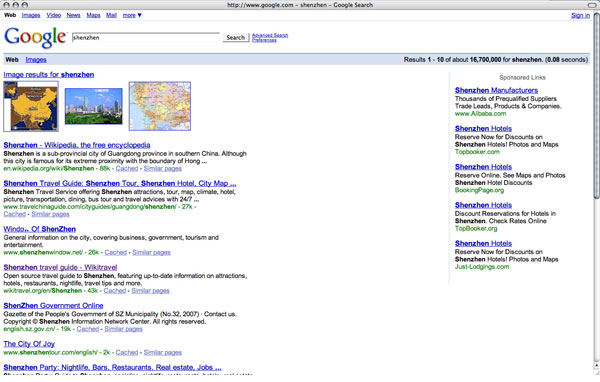This screenshot has width=600, height=382.
Task: Open Cached link for travelchinaguide result
Action: [x=15, y=214]
